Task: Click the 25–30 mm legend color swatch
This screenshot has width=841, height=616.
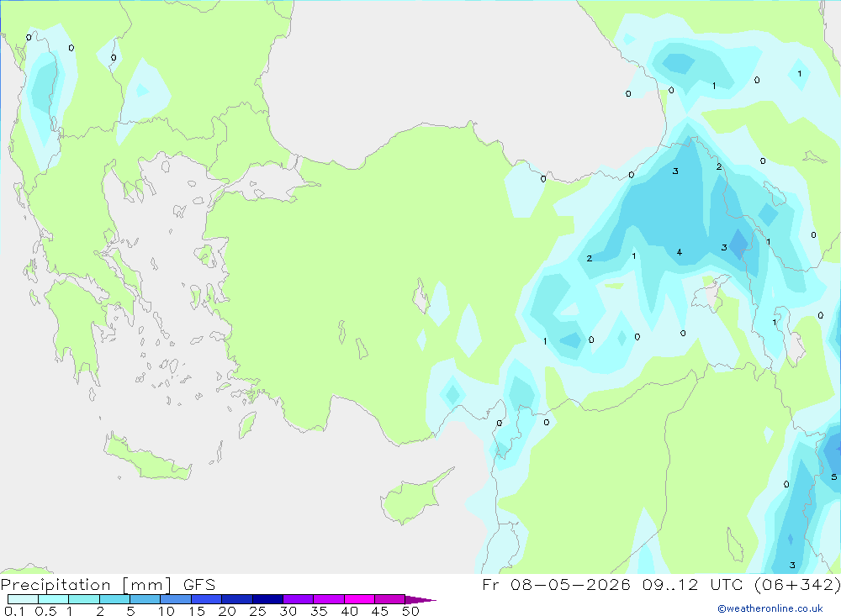Action: coord(267,599)
